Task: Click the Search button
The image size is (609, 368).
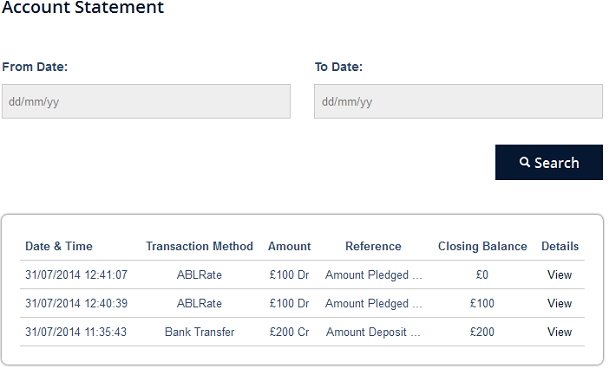Action: [549, 162]
